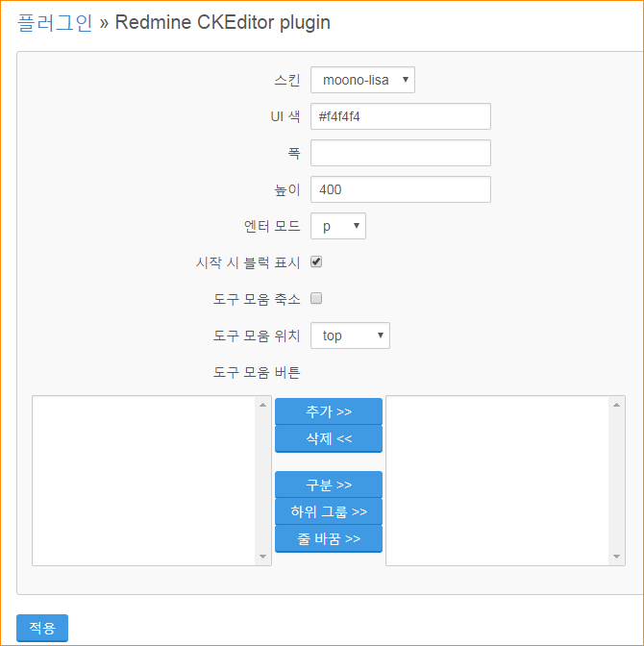Image resolution: width=644 pixels, height=646 pixels.
Task: Click the UI 색 input field
Action: [x=401, y=116]
